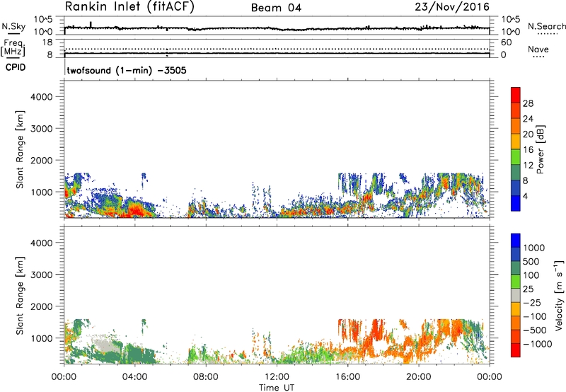Viewport: 566px width, 392px height.
Task: Click the "Time UT" axis title
Action: pyautogui.click(x=277, y=388)
